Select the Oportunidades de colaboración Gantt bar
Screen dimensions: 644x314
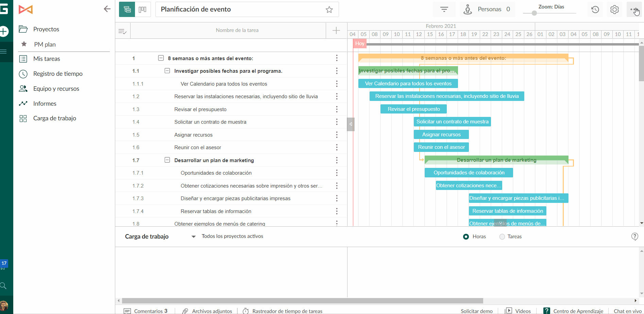pyautogui.click(x=469, y=173)
